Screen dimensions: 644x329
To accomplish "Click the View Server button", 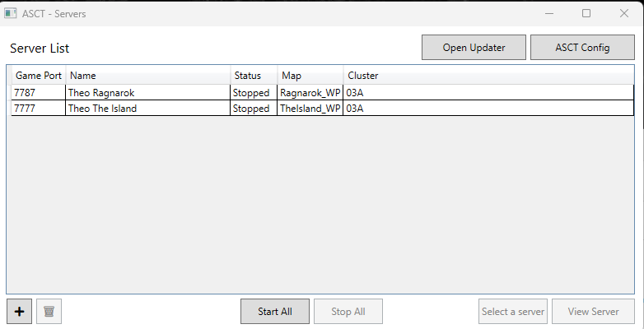I will [593, 312].
